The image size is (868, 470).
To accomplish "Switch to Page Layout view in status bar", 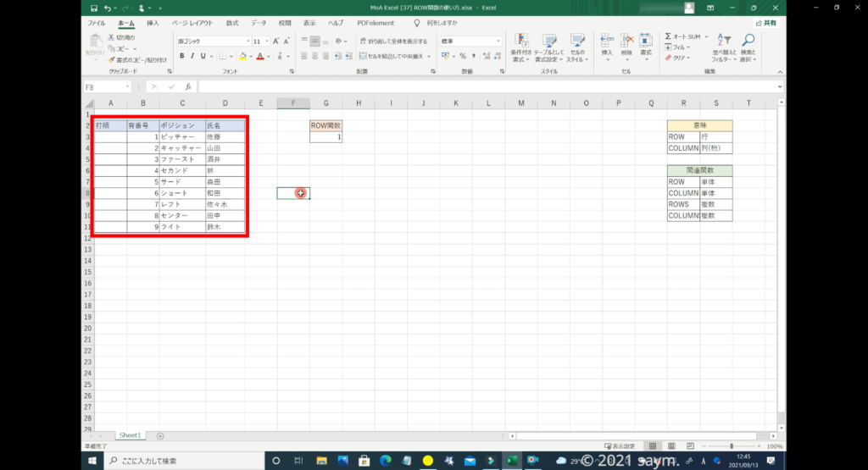I will (x=671, y=445).
